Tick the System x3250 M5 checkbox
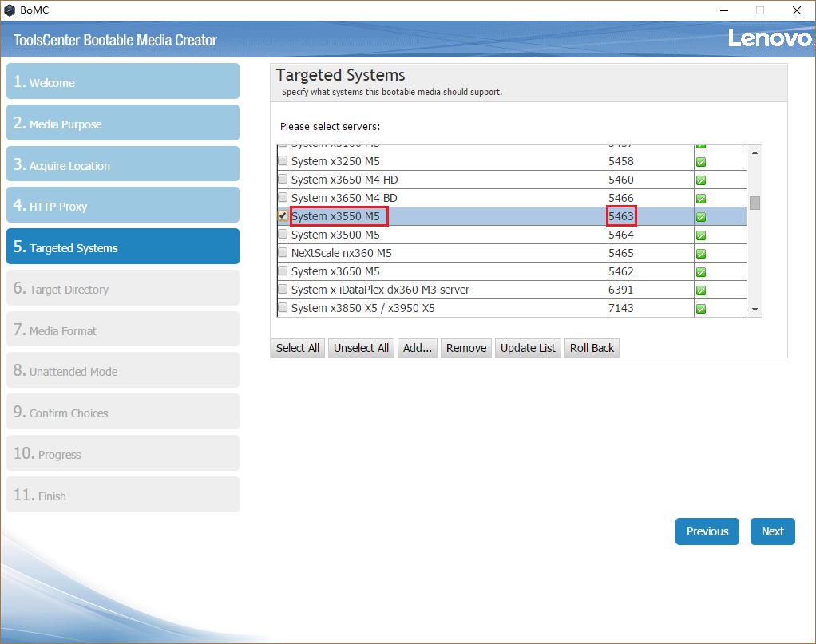Image resolution: width=816 pixels, height=644 pixels. [283, 160]
